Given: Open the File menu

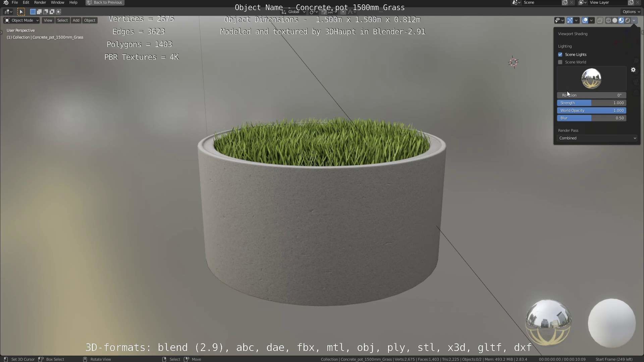Looking at the screenshot, I should (x=15, y=2).
